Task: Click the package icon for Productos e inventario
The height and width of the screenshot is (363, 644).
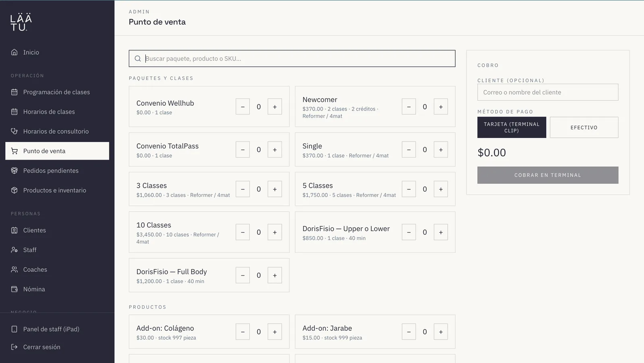Action: (14, 191)
